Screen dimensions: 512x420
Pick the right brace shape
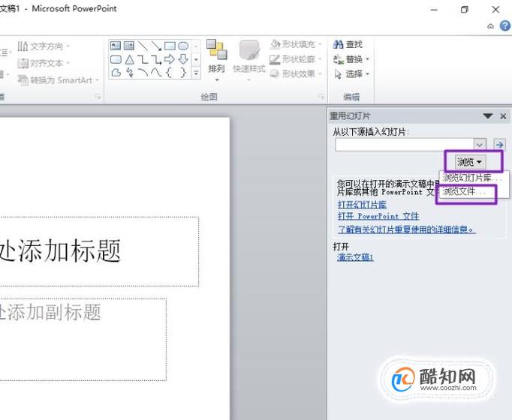(x=183, y=73)
